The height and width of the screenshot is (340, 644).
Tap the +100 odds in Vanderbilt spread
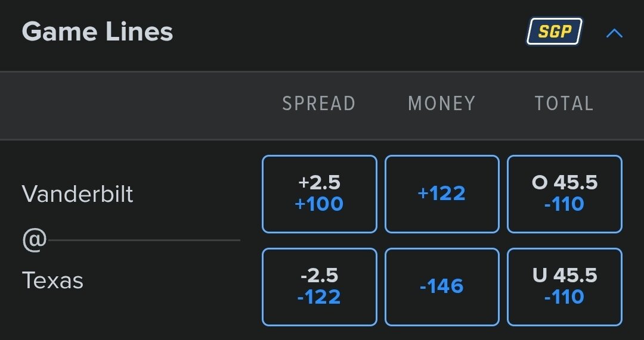[320, 204]
